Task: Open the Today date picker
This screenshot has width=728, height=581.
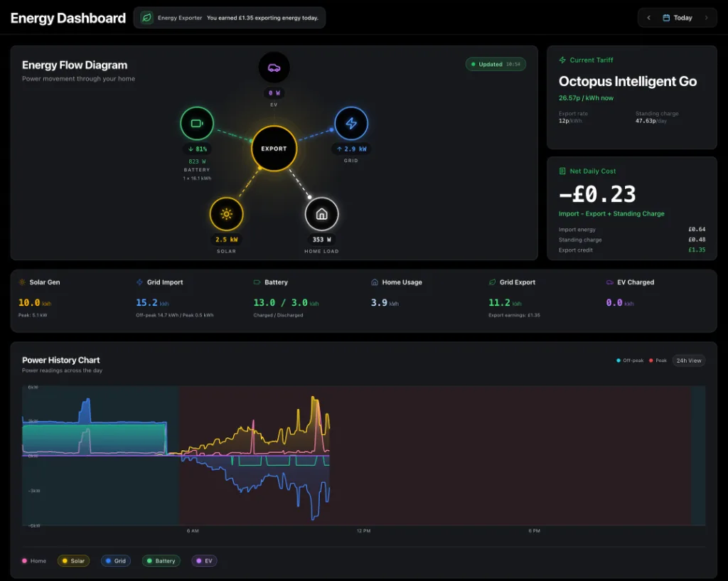Action: pyautogui.click(x=678, y=18)
